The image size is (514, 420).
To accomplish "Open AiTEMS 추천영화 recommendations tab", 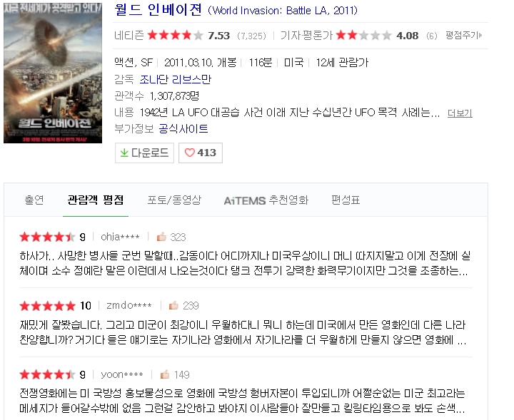I will 266,200.
